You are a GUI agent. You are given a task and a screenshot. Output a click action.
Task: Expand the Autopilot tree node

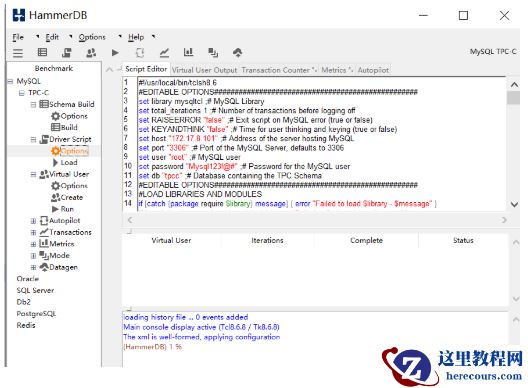click(33, 221)
